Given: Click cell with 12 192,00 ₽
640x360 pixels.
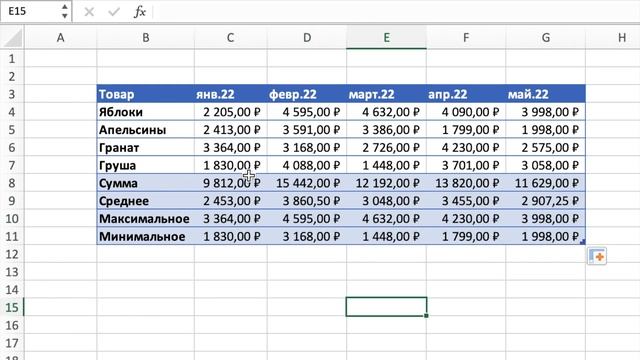Looking at the screenshot, I should 387,183.
